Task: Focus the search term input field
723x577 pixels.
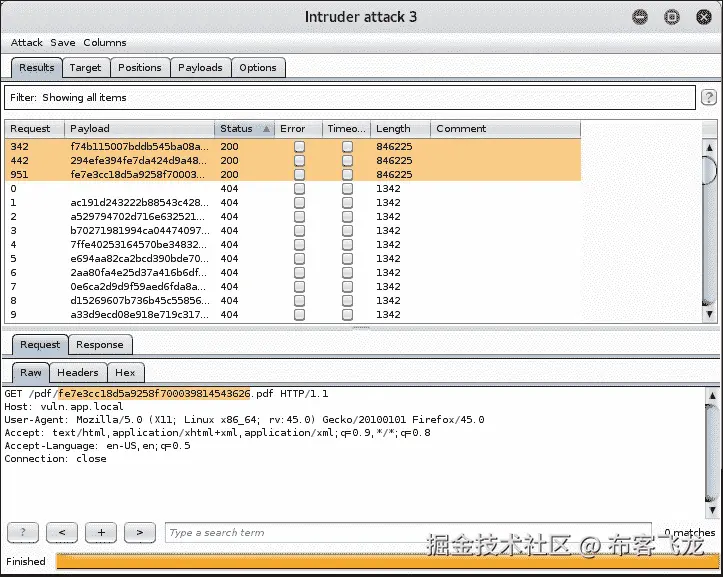Action: pos(409,533)
